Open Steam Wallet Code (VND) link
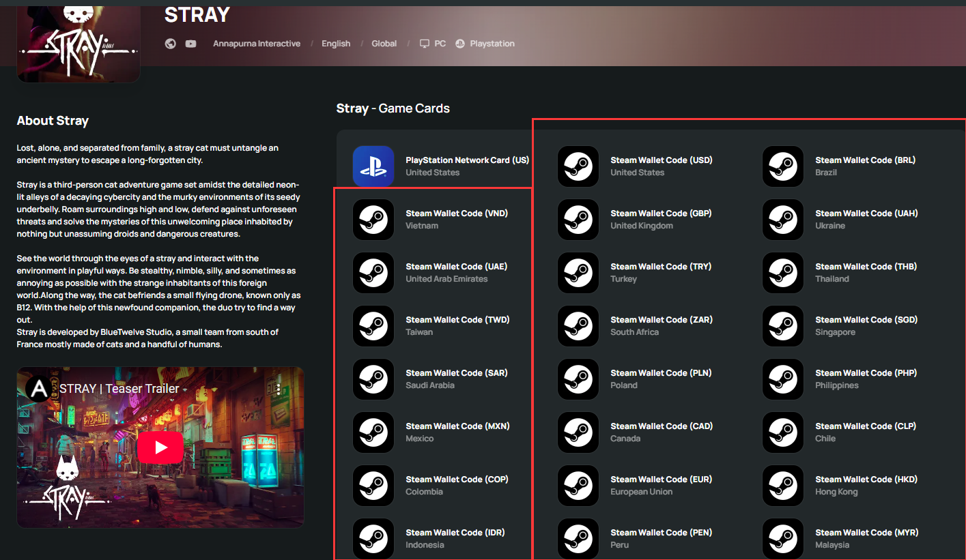The width and height of the screenshot is (966, 560). [x=457, y=213]
